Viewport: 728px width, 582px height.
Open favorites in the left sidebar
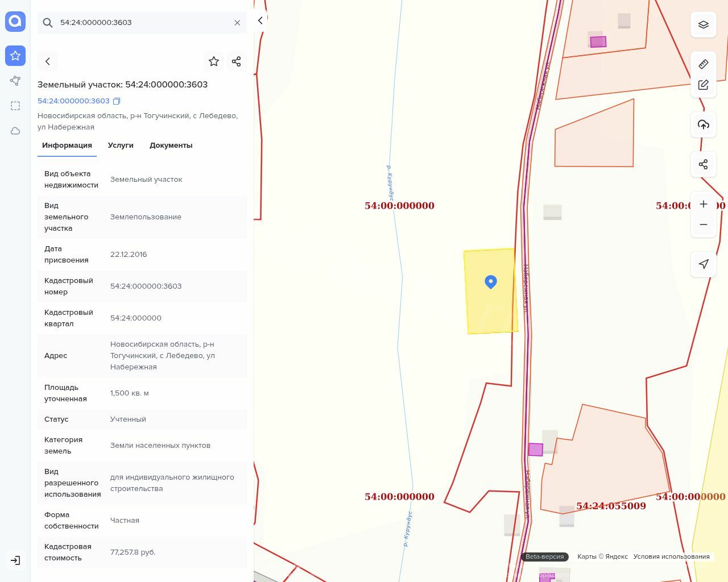coord(15,56)
